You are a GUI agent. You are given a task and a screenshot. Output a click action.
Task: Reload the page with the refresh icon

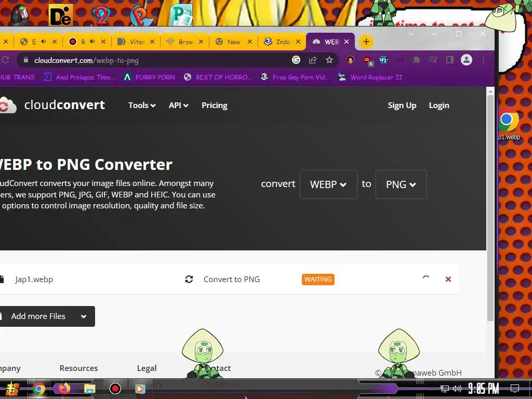click(x=5, y=60)
